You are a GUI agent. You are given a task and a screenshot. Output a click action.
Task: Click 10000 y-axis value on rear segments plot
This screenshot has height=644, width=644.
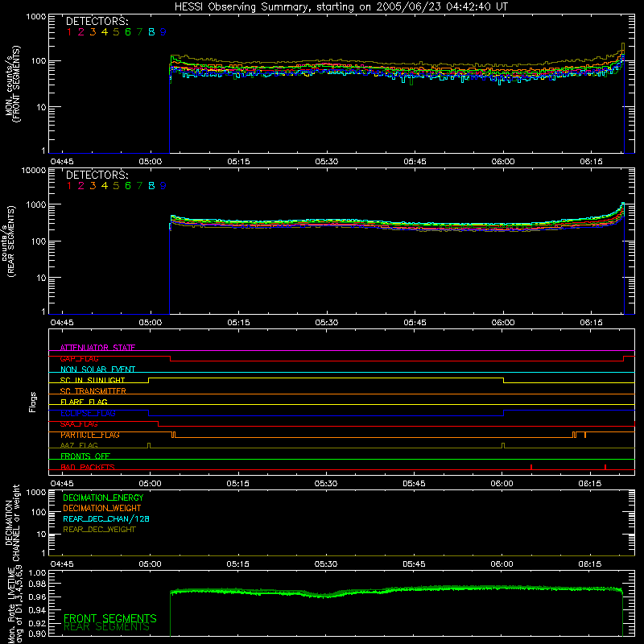(34, 171)
